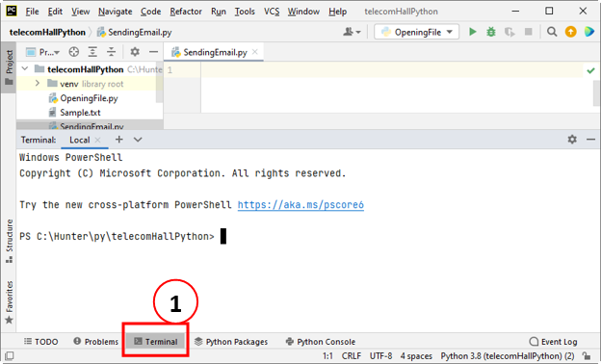Open the View menu
Image resolution: width=601 pixels, height=364 pixels.
click(81, 12)
